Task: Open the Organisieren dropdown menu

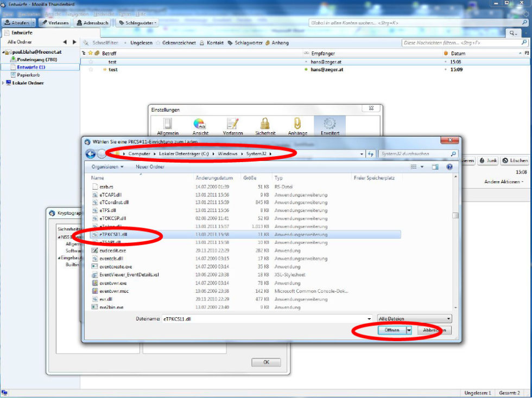Action: tap(107, 167)
